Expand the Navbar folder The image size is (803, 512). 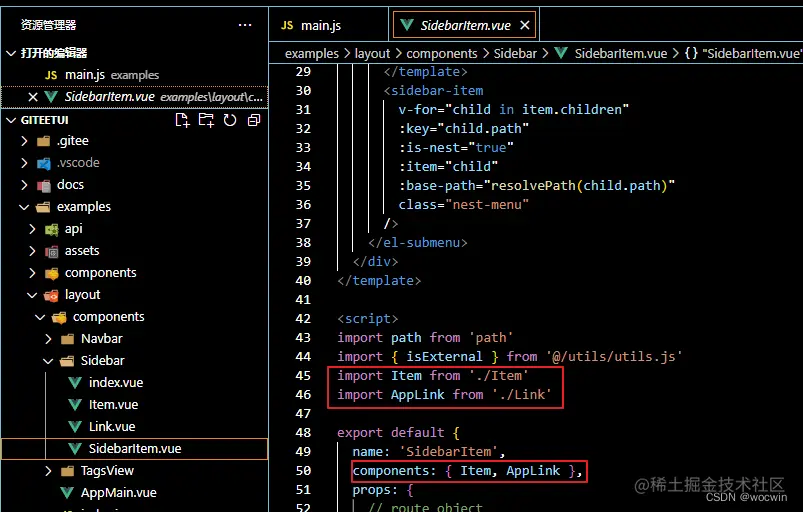coord(48,339)
